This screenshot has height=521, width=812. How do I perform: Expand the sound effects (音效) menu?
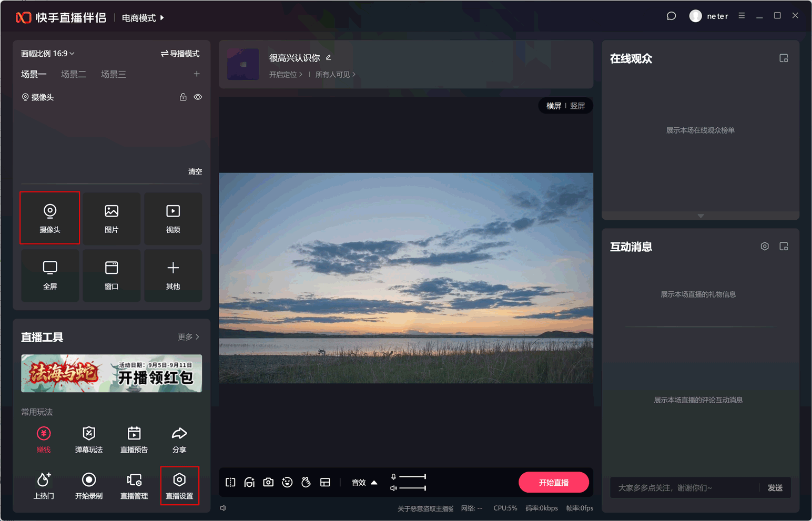tap(364, 483)
